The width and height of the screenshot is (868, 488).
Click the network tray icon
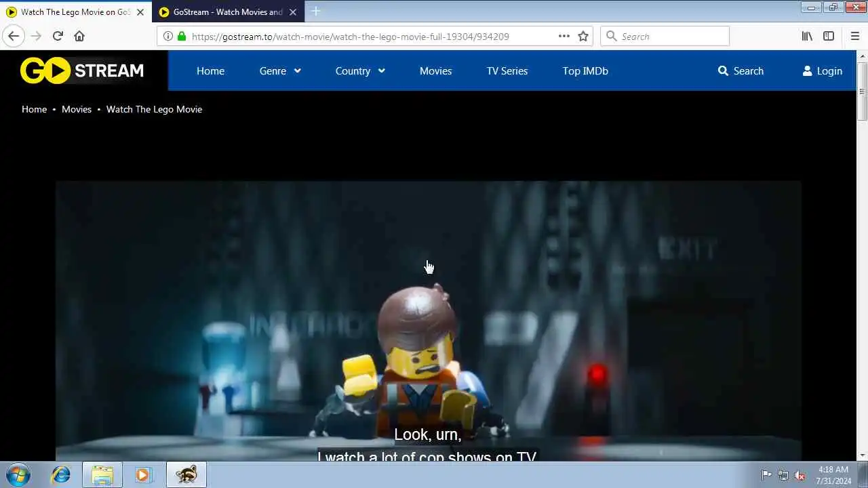coord(783,474)
